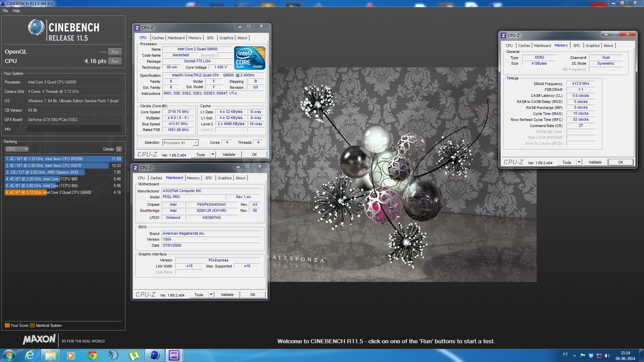
Task: Open the Windows Start menu orb
Action: point(9,355)
